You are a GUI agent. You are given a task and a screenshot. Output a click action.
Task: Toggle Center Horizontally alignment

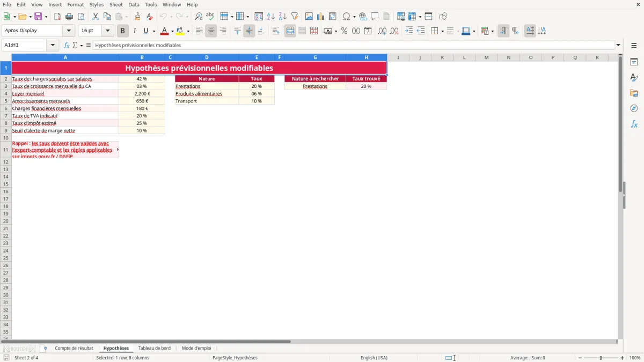tap(211, 31)
